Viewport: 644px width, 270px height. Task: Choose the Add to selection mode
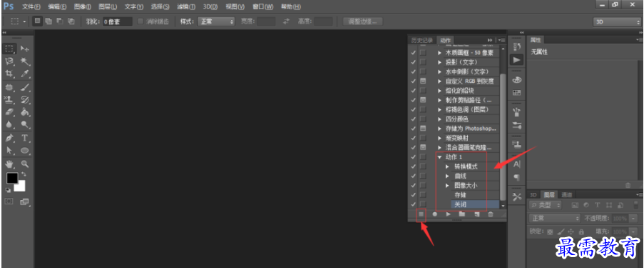click(x=48, y=21)
